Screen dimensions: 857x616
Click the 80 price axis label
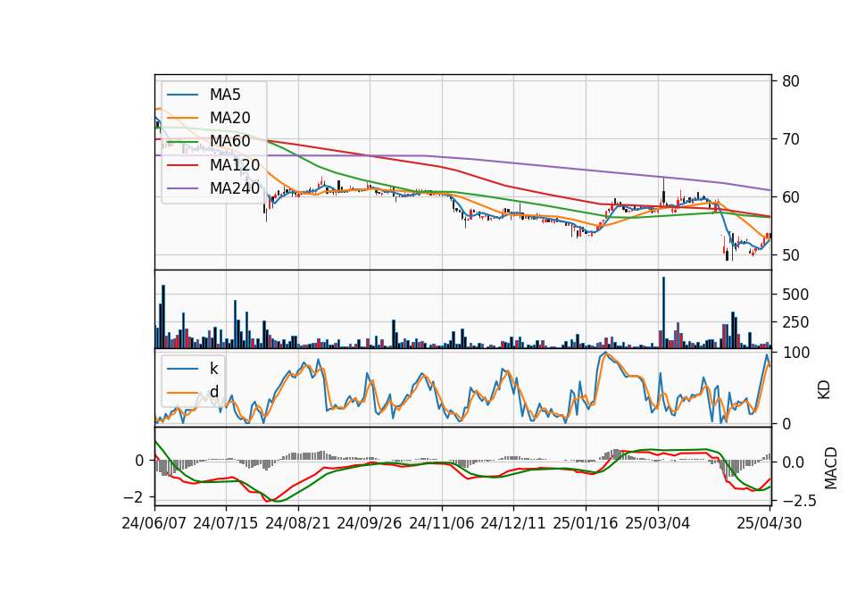pos(791,81)
